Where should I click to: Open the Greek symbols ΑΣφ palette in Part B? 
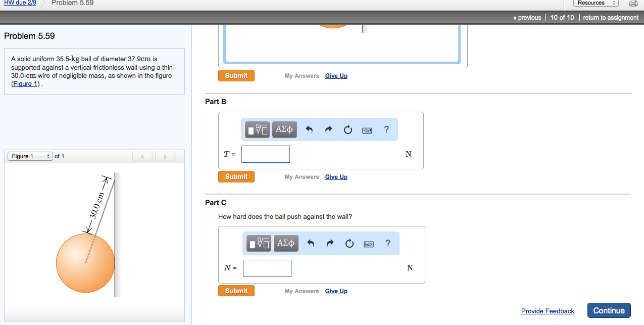[x=284, y=129]
